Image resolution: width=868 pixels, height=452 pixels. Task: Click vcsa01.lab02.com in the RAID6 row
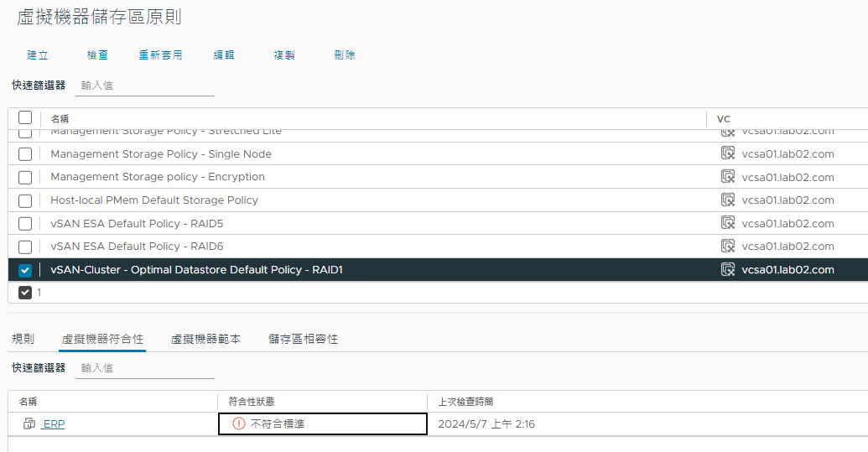coord(787,247)
